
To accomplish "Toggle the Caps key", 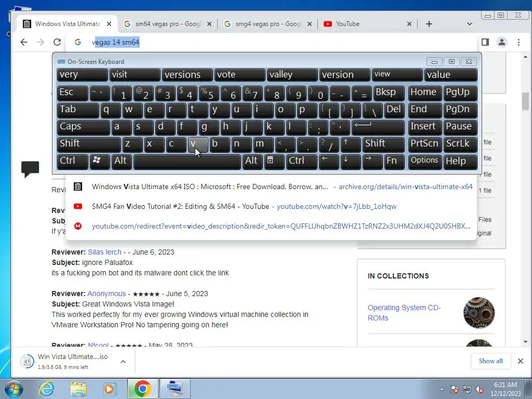I will tap(84, 127).
